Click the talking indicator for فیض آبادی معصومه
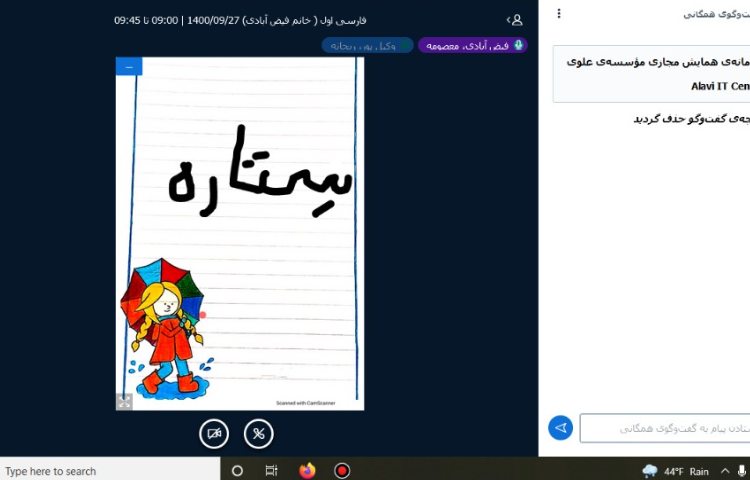Screen dimensions: 750x480 click(473, 45)
